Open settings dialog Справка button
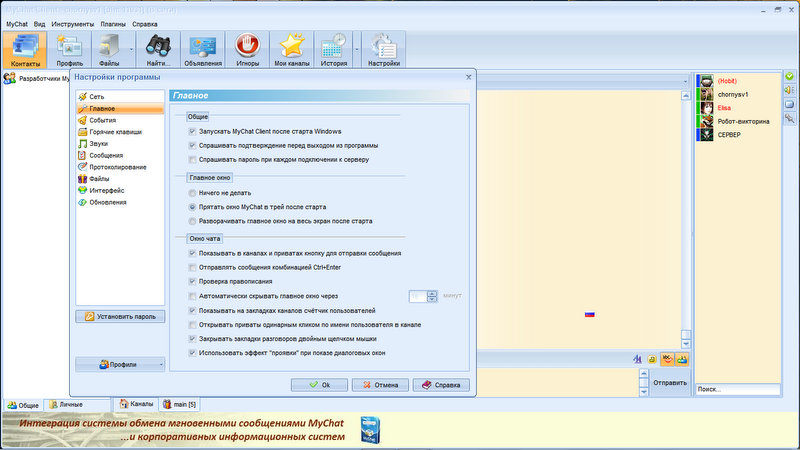This screenshot has width=800, height=450. tap(441, 385)
